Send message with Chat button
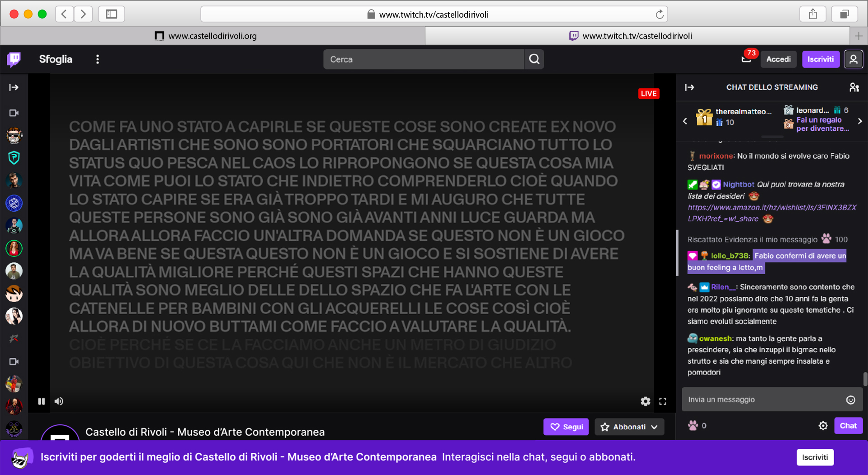Viewport: 868px width, 475px height. pos(848,426)
